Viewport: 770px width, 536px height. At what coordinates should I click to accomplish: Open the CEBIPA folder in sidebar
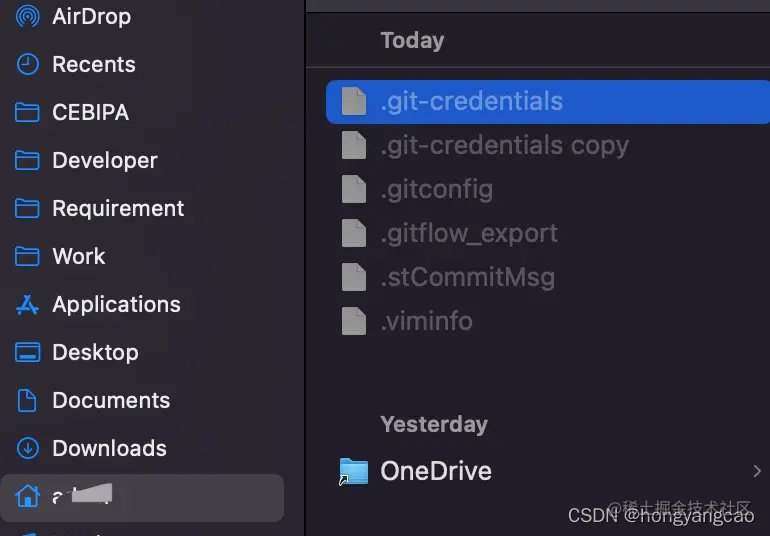[90, 112]
